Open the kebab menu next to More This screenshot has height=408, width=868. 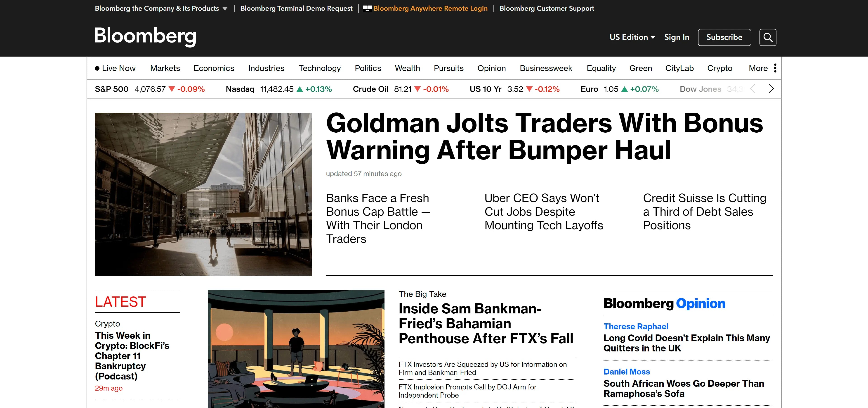[x=775, y=68]
